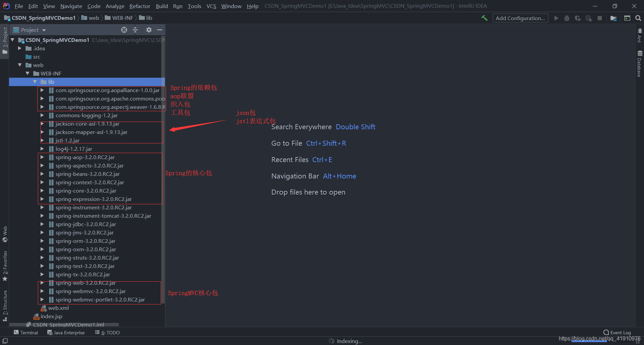This screenshot has width=644, height=345.
Task: Click Project panel horizontal scrollbar
Action: click(64, 325)
